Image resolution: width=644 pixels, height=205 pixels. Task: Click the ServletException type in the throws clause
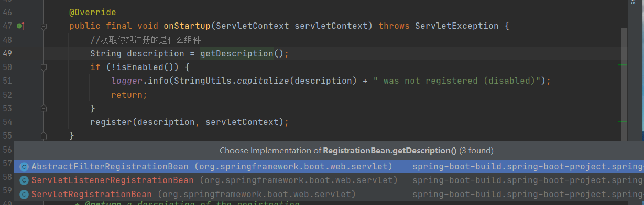[457, 26]
